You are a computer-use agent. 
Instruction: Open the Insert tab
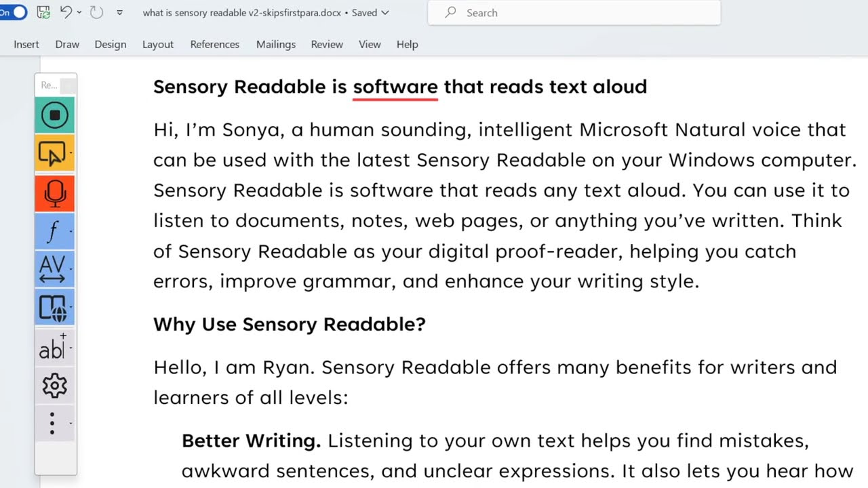26,44
